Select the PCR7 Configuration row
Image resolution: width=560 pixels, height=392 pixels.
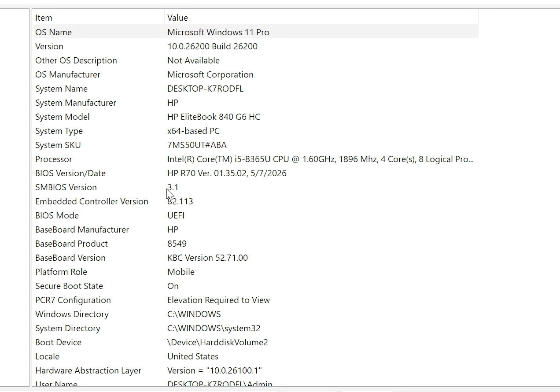[256, 300]
